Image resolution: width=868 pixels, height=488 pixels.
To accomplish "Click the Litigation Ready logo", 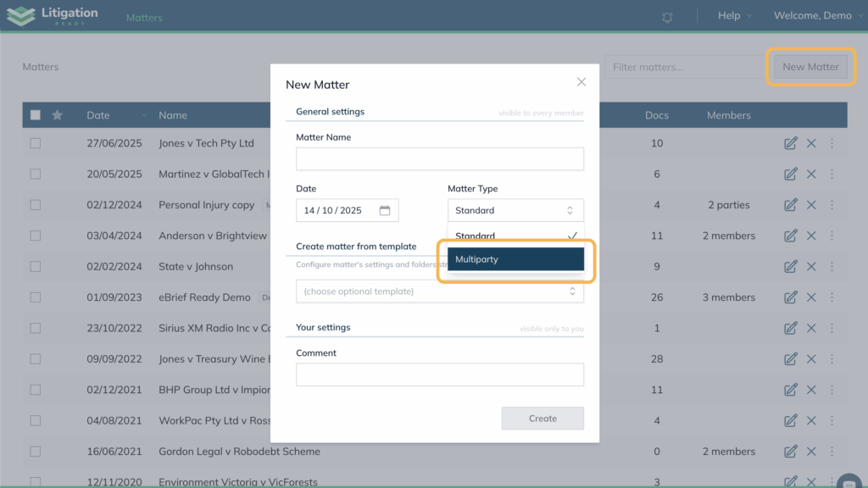I will 53,16.
